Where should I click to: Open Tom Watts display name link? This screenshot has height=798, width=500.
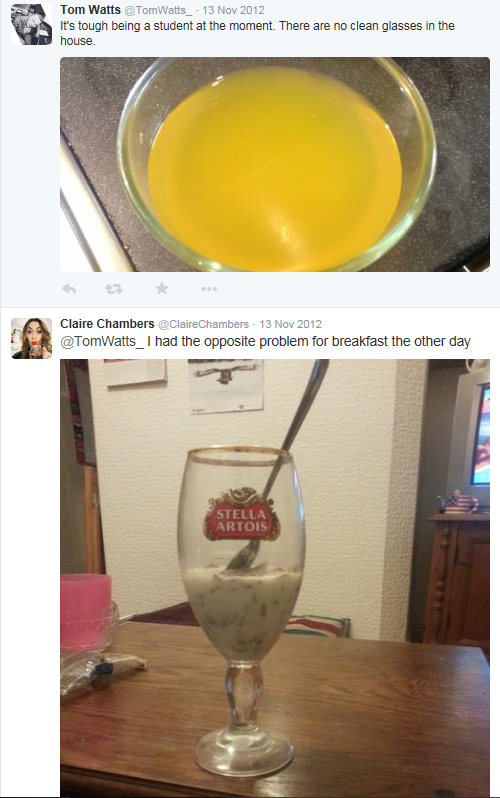90,10
